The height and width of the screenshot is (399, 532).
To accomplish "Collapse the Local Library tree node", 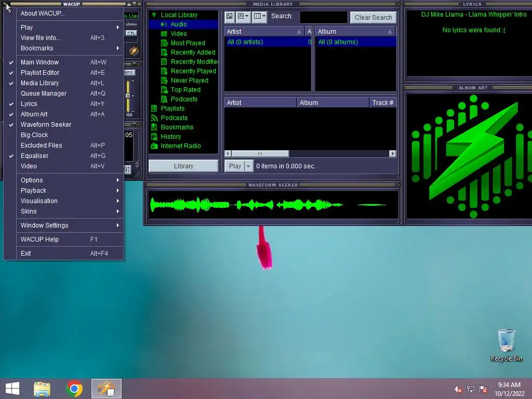I will click(x=154, y=15).
